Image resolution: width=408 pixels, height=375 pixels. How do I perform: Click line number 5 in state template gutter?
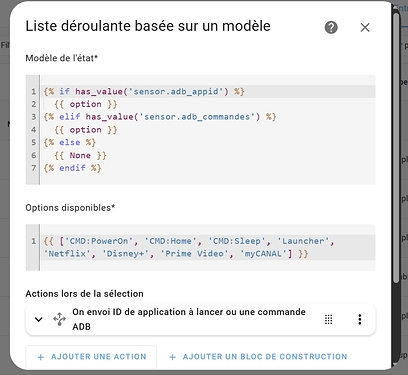click(34, 142)
